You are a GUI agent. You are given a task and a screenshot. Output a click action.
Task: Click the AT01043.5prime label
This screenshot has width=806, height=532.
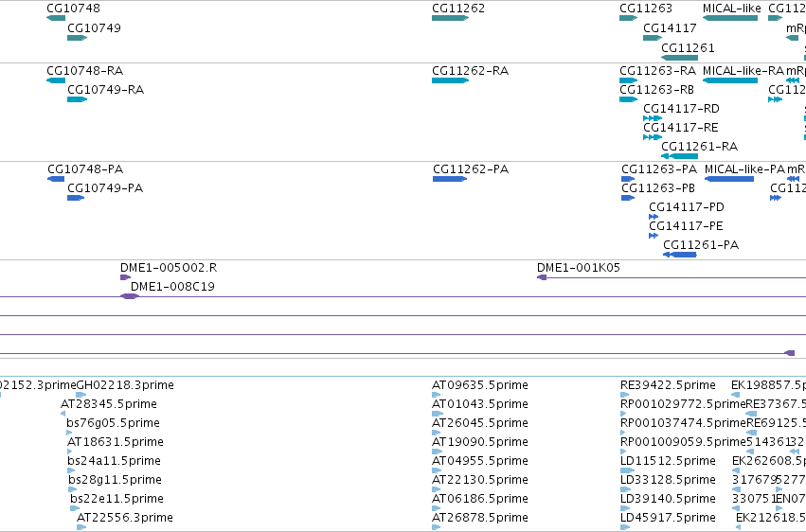click(x=480, y=404)
